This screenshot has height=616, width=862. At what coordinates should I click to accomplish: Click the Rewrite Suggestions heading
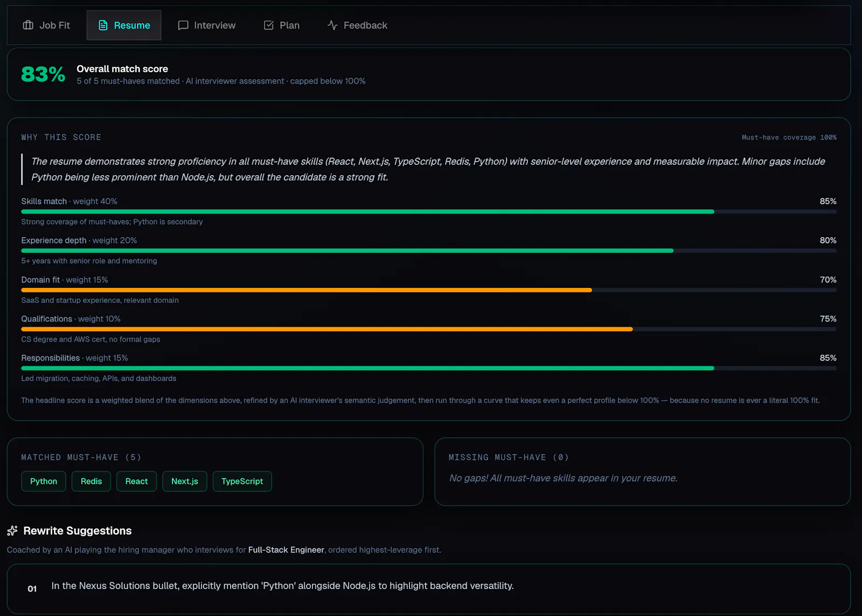click(x=77, y=531)
